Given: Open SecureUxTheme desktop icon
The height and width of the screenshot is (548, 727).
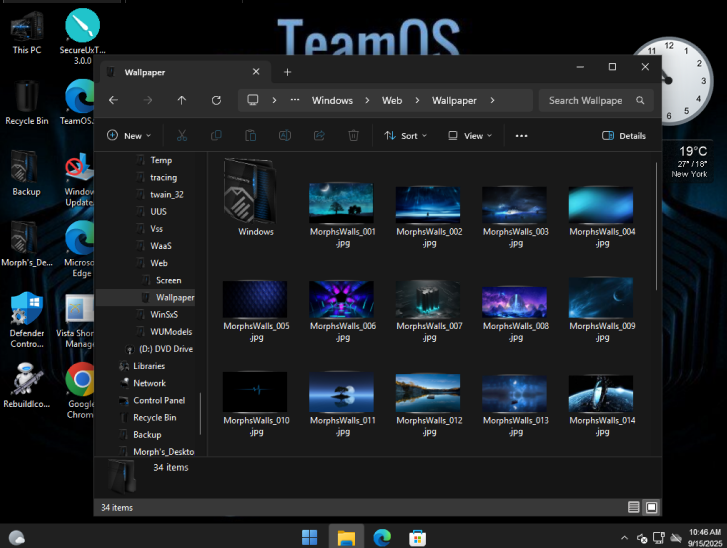Looking at the screenshot, I should (x=83, y=37).
